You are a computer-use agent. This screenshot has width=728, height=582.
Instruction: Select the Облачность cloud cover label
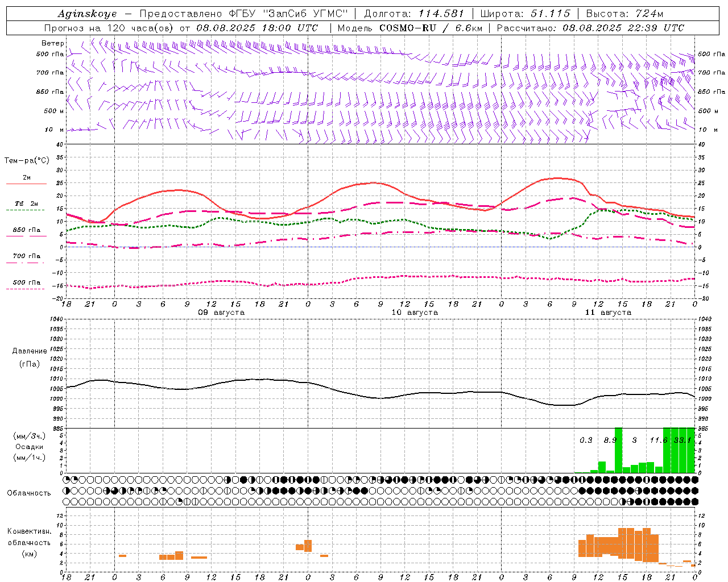[29, 493]
